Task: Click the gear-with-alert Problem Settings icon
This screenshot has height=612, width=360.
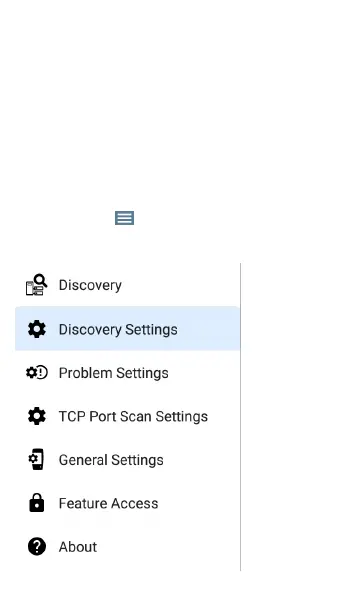Action: tap(37, 373)
